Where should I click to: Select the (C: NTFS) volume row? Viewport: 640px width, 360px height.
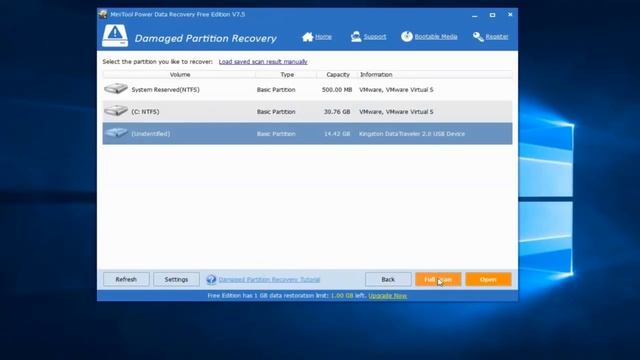click(x=307, y=111)
